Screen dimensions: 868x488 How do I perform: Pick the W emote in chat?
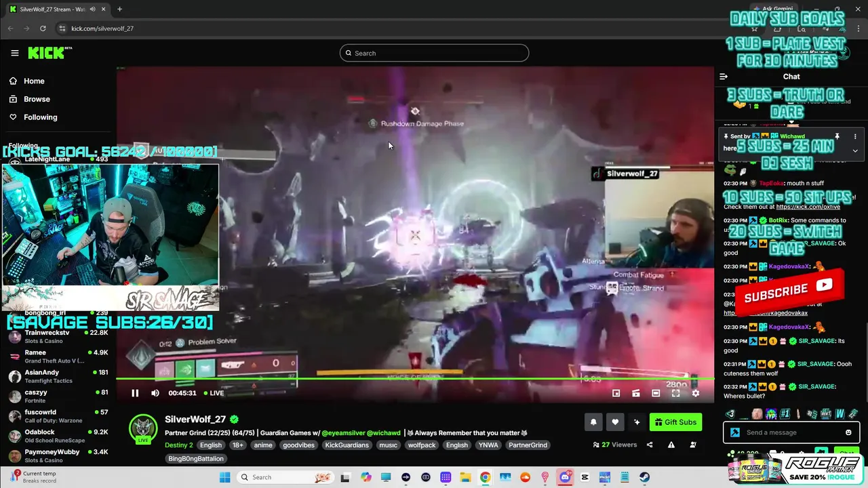[840, 413]
